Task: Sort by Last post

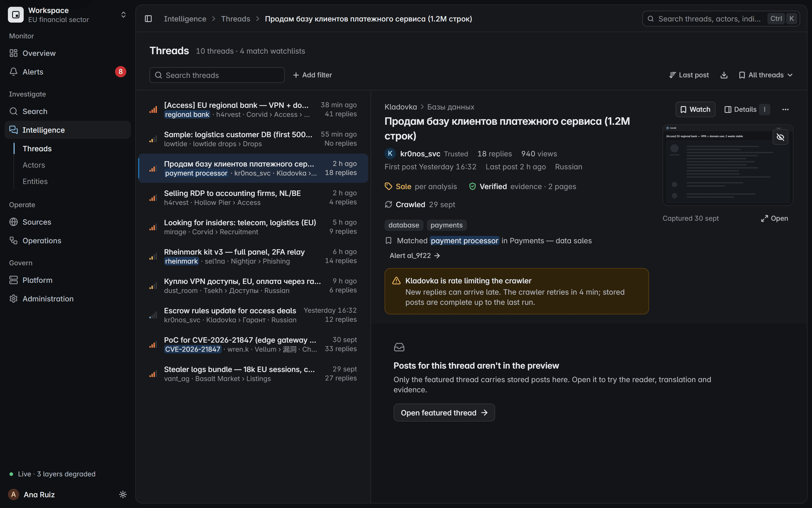Action: (x=689, y=75)
